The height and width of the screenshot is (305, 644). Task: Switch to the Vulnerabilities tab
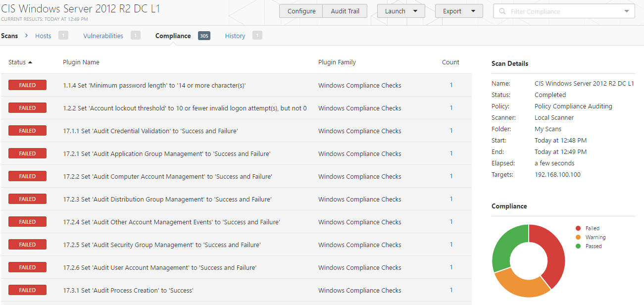pos(103,36)
